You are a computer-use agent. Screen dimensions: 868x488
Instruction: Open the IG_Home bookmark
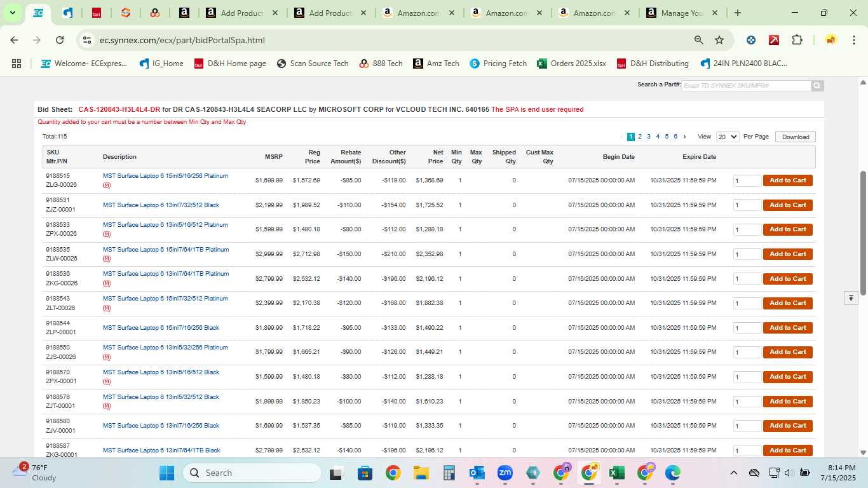pos(161,64)
